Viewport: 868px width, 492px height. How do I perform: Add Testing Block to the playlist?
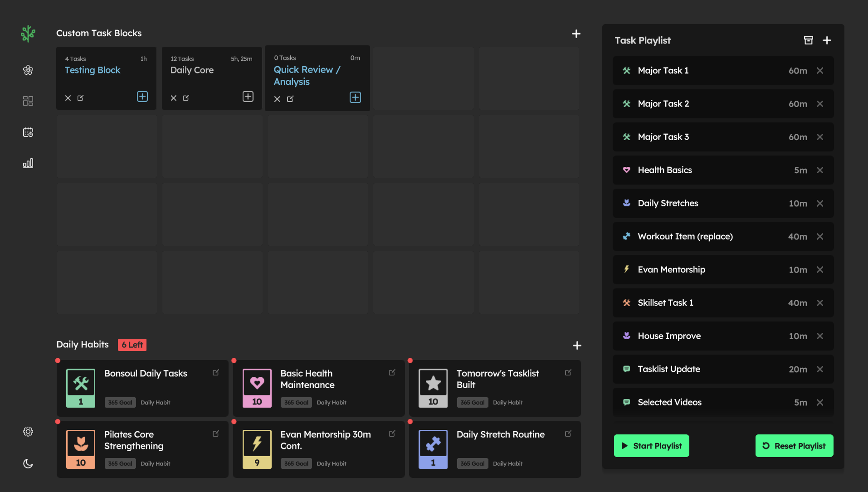(142, 97)
